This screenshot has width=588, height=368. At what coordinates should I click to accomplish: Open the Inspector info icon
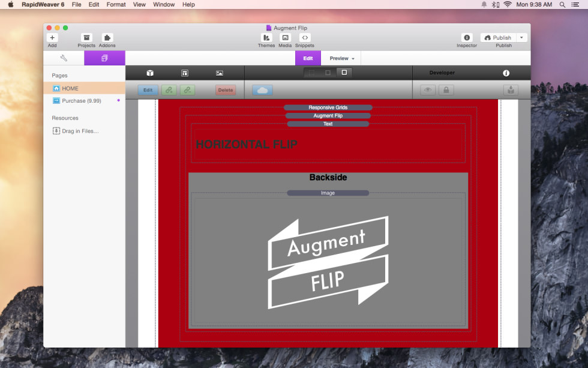(467, 37)
